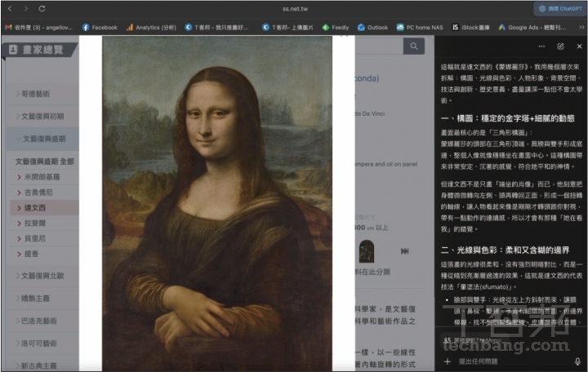Open the Feedly bookmark
Viewport: 588px width, 372px height.
coord(336,28)
